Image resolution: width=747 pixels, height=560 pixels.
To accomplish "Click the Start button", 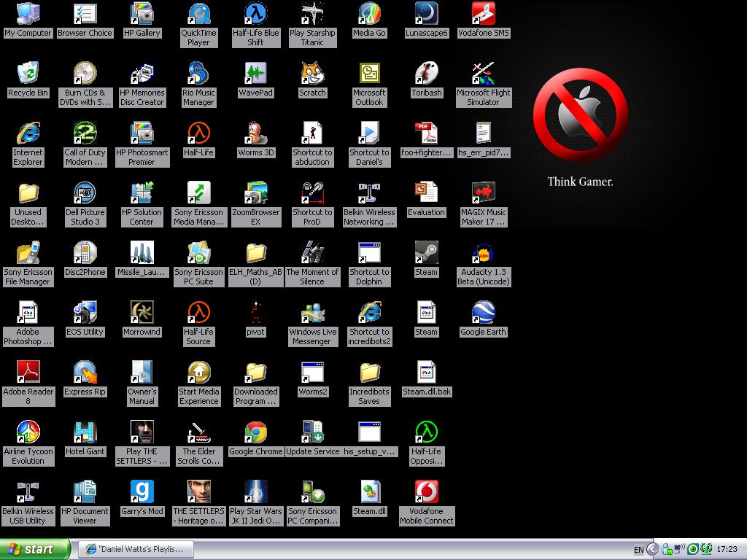I will (34, 549).
